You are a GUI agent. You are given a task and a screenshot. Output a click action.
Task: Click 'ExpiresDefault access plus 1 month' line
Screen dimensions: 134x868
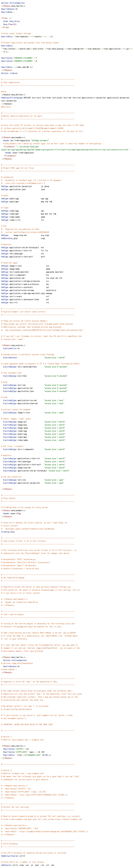pos(34,358)
